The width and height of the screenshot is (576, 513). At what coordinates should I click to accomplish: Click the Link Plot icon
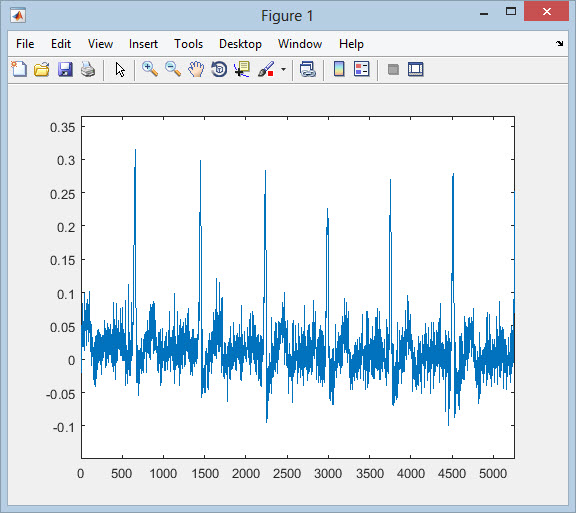307,69
